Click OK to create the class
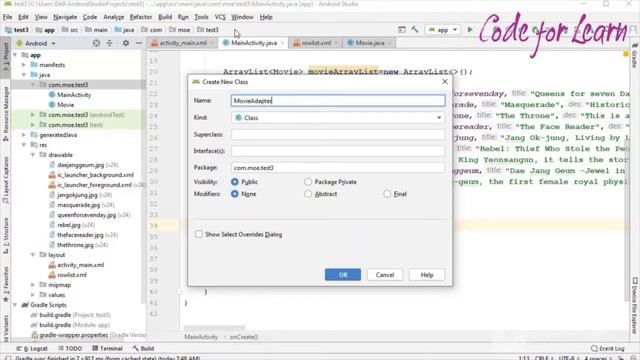 pyautogui.click(x=343, y=275)
